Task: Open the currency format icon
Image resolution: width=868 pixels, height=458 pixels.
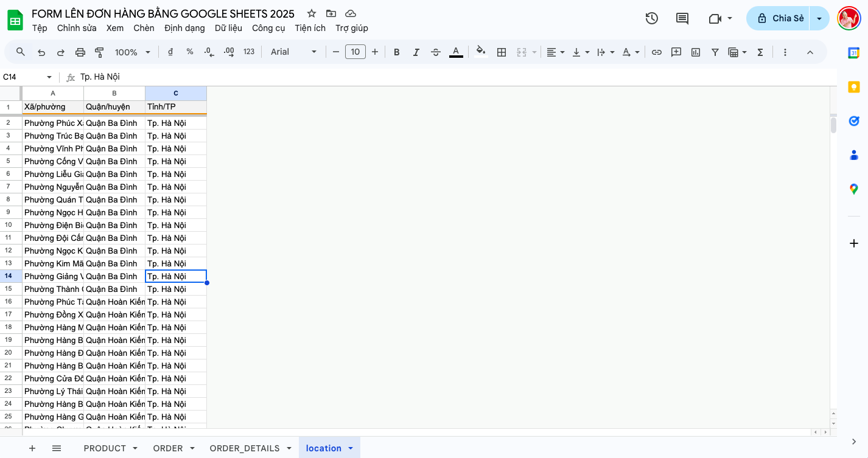Action: 170,52
